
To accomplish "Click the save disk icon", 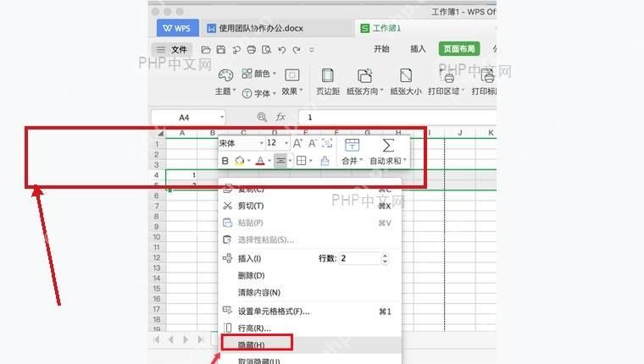I will coord(221,50).
